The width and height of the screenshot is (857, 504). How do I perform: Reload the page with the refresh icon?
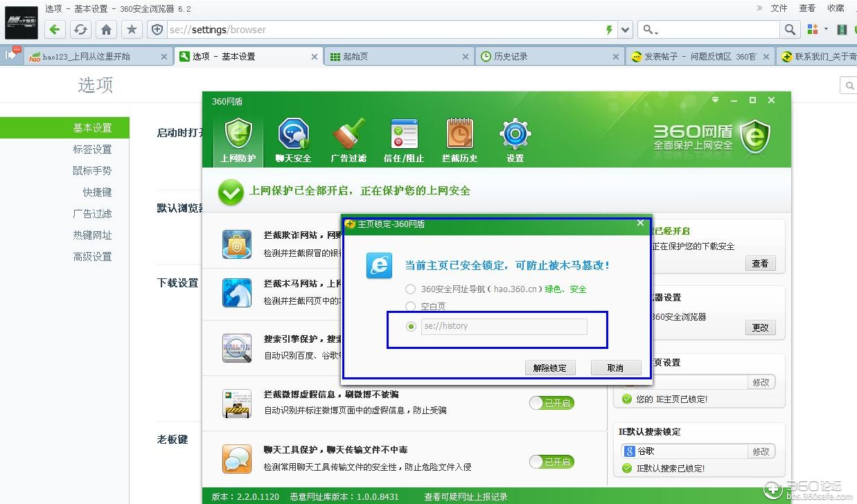coord(80,30)
